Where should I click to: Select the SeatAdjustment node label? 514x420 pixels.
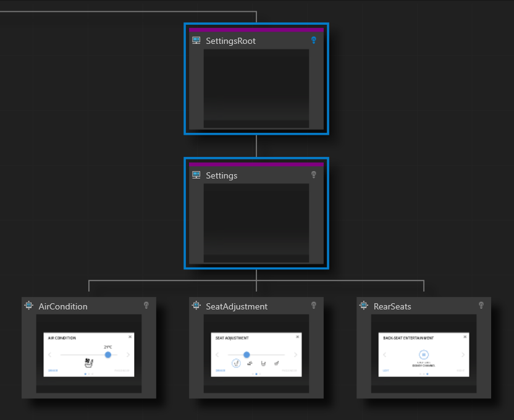pyautogui.click(x=237, y=306)
